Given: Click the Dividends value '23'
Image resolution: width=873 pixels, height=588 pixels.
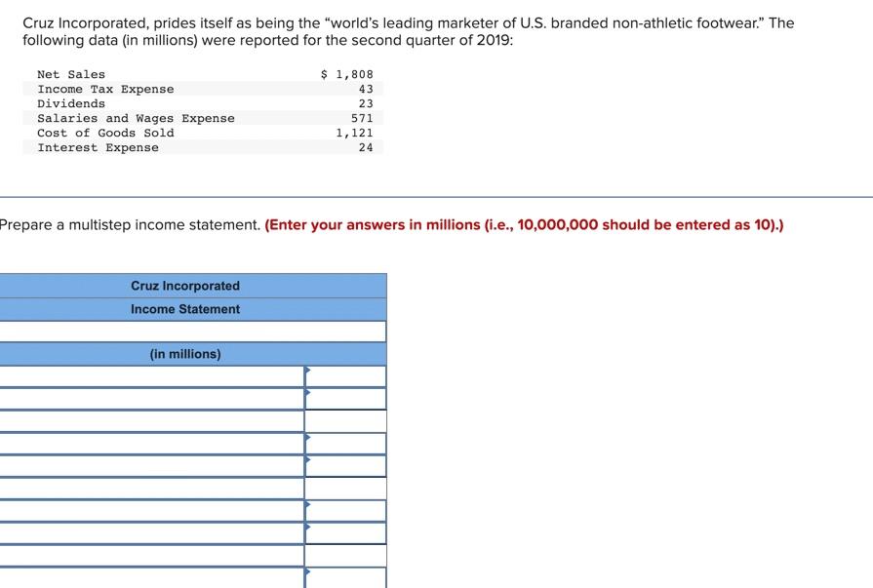Looking at the screenshot, I should 366,103.
